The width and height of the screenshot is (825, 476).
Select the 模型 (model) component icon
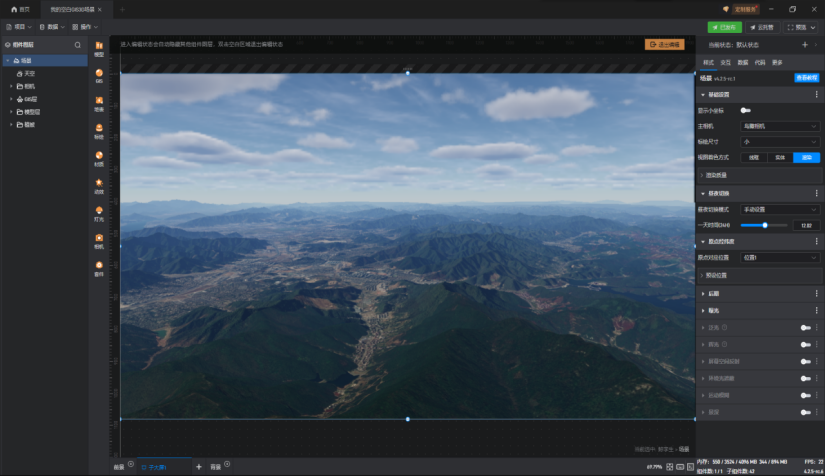99,49
